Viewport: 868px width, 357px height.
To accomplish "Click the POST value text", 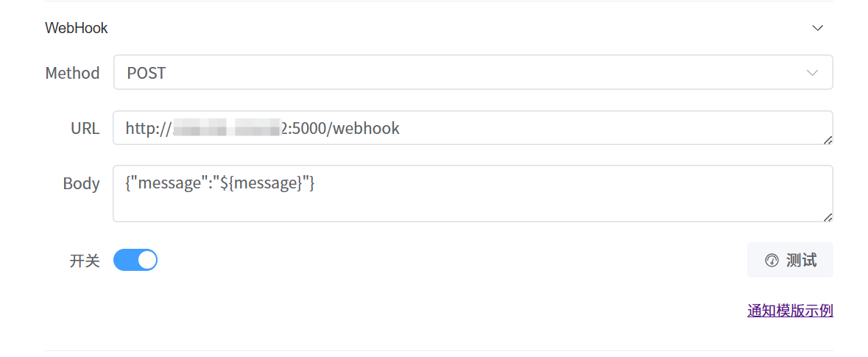I will point(147,73).
